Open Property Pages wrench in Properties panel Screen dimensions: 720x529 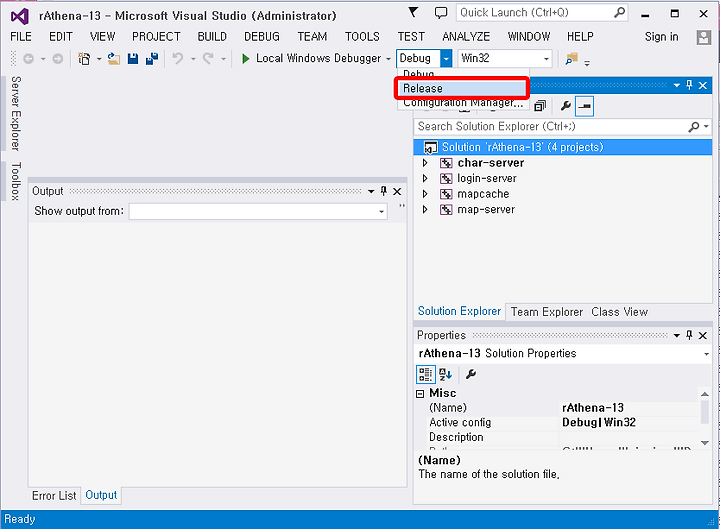[x=471, y=374]
